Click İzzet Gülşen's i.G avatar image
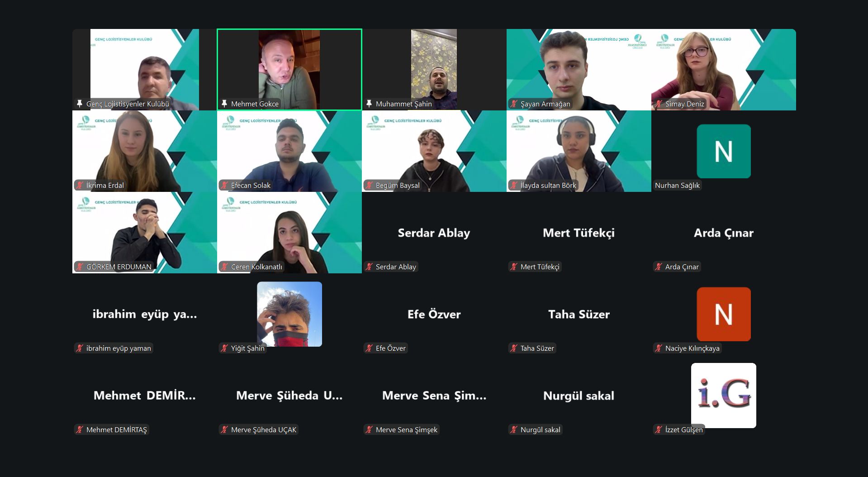This screenshot has width=868, height=477. (x=724, y=396)
